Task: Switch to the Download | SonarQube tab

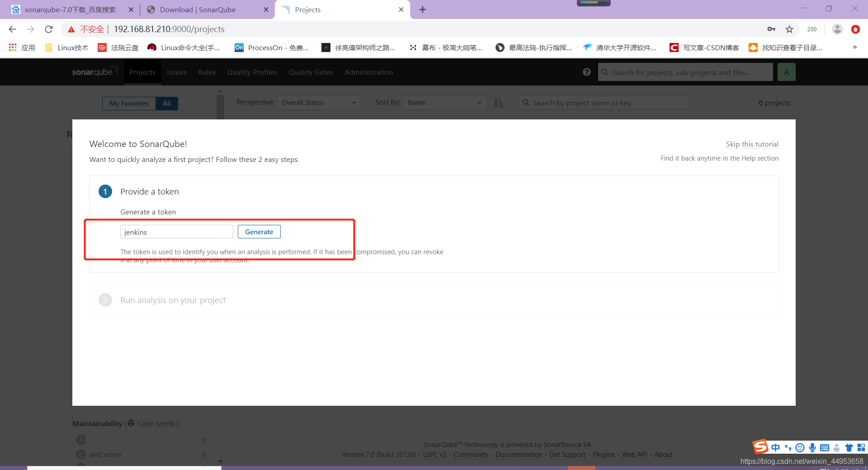Action: (198, 9)
